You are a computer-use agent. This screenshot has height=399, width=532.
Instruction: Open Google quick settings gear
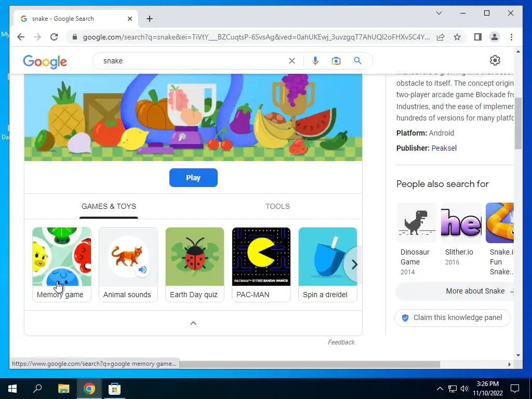[495, 60]
